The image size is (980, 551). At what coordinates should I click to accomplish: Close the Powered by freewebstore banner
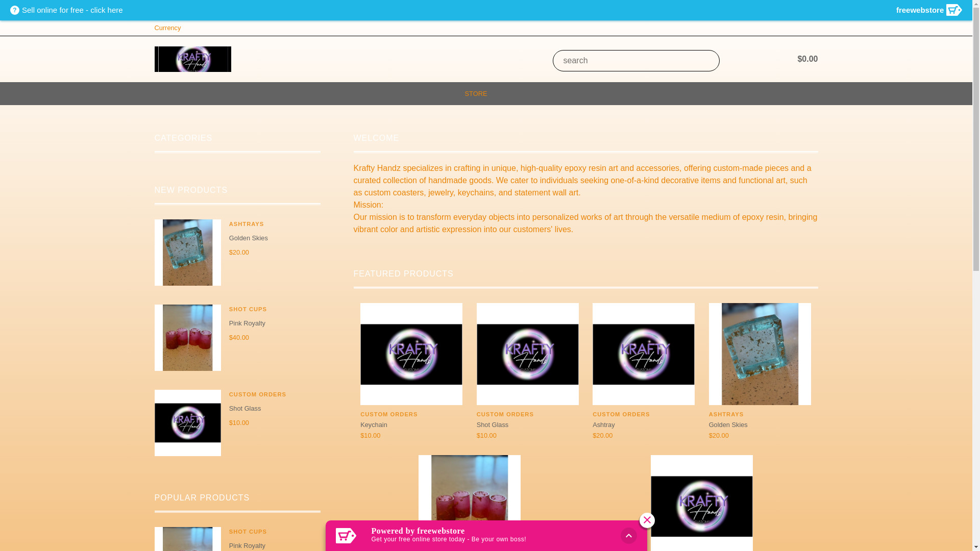(647, 520)
